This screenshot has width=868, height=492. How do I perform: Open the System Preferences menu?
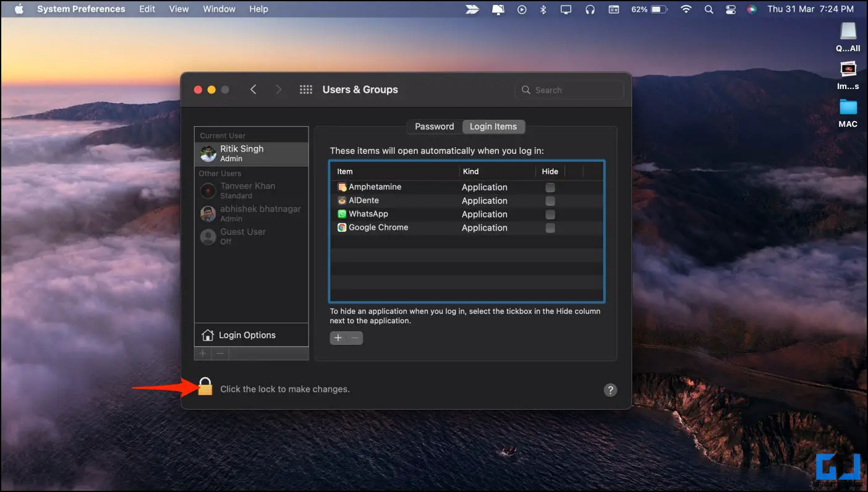81,9
